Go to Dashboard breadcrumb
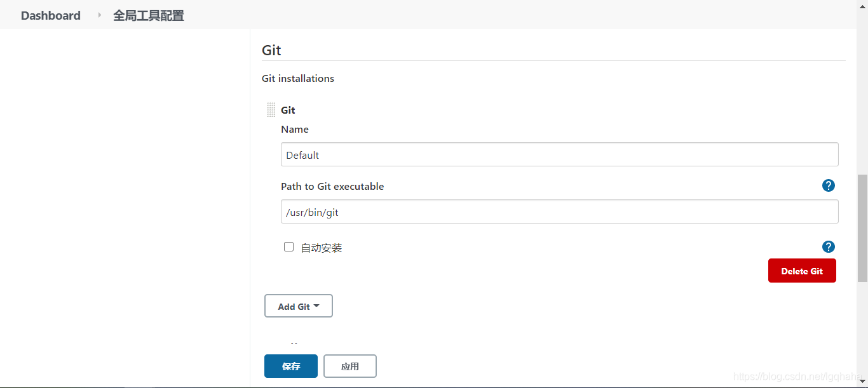 (51, 15)
